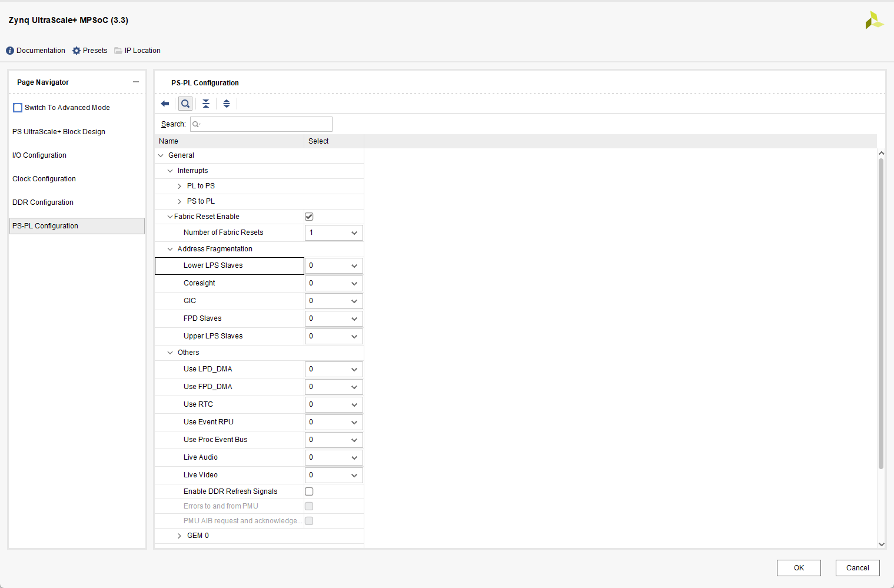The height and width of the screenshot is (588, 894).
Task: Open Use RTC value dropdown
Action: [334, 404]
